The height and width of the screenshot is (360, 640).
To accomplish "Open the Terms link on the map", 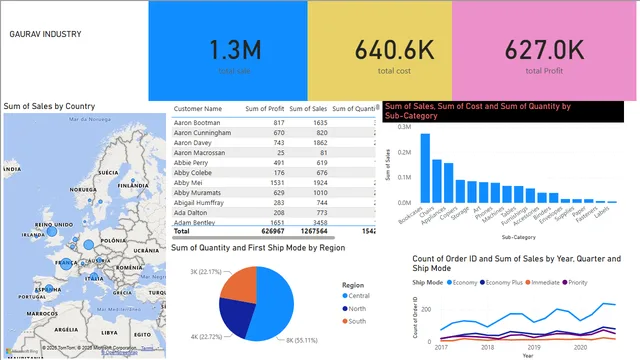I will tap(147, 348).
